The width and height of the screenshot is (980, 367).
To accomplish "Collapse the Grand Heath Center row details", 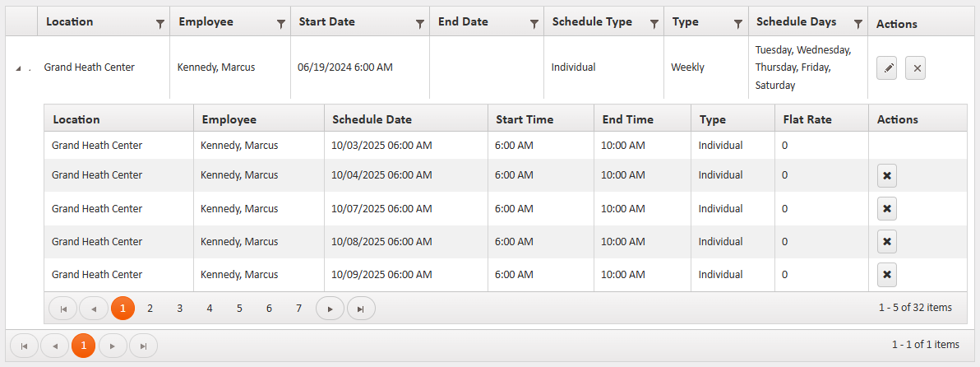I will [19, 69].
